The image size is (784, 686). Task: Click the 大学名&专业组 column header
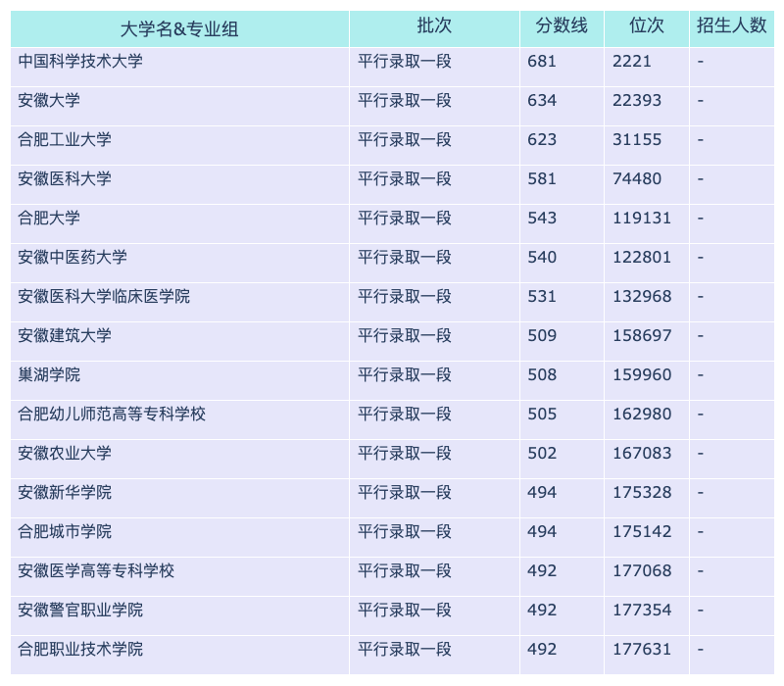click(179, 29)
